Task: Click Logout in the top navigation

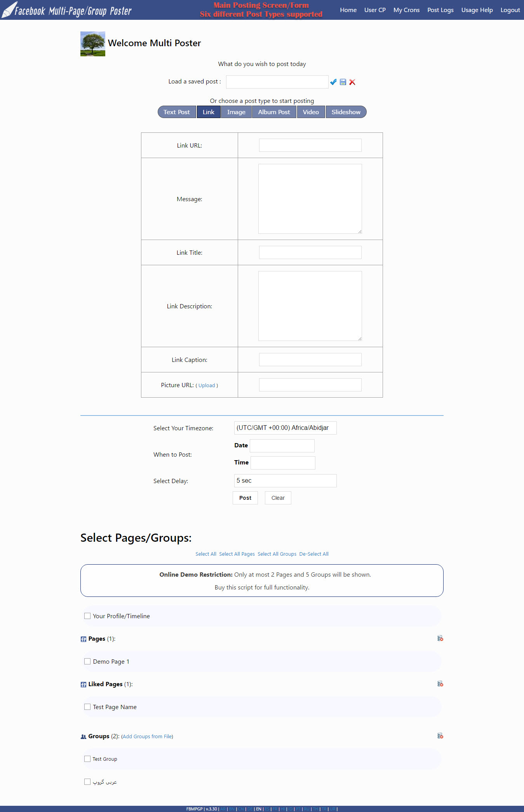Action: [510, 10]
